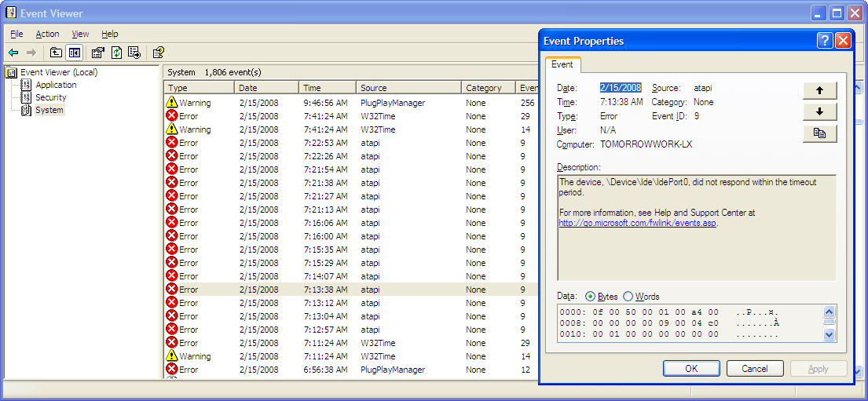Sort events by Category column header

tap(488, 88)
